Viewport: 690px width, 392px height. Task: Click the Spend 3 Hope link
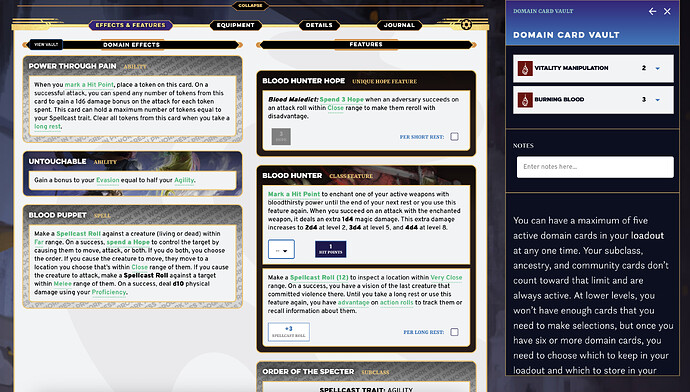point(341,99)
